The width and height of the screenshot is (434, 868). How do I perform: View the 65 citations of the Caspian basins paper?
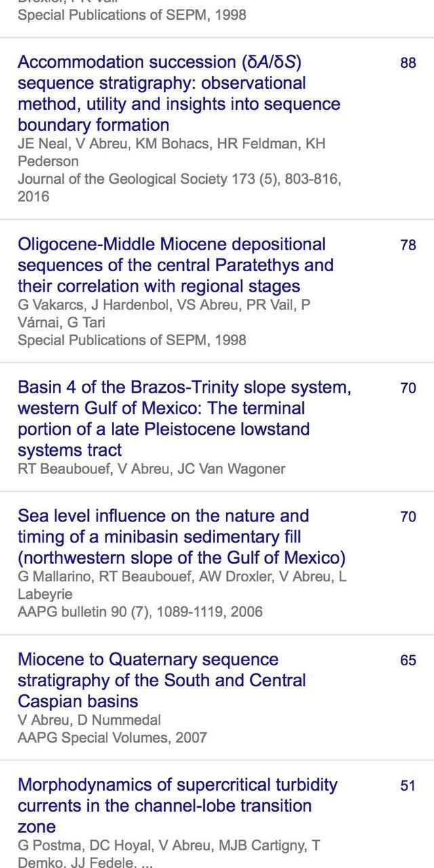pos(408,660)
